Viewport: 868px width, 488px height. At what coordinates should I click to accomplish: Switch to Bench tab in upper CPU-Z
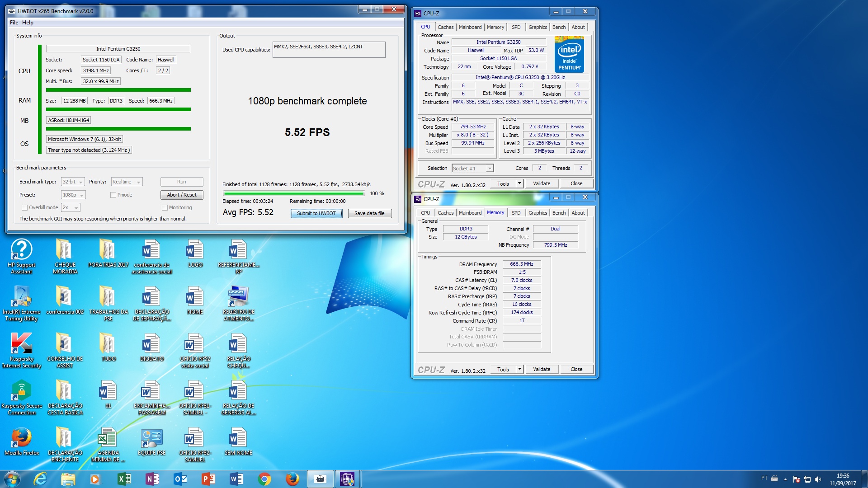pos(559,27)
